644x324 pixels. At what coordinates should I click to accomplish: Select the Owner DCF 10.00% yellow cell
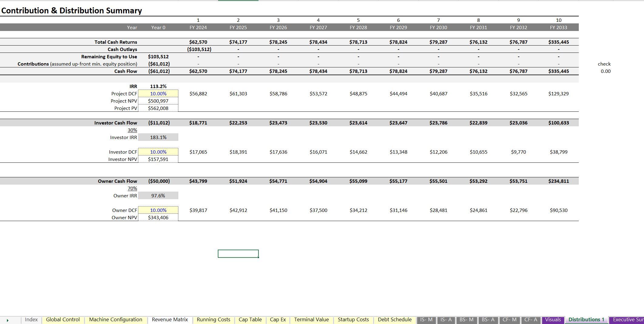pos(158,210)
